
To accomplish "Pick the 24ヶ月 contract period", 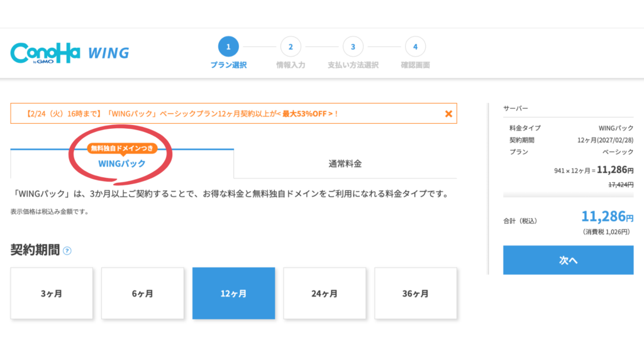I will tap(325, 293).
